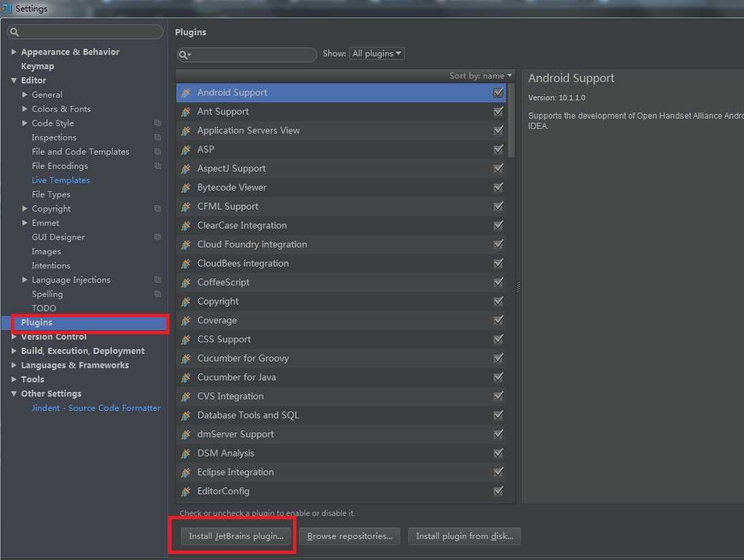Click the plugin icon next to EditorConfig
Viewport: 744px width, 560px height.
[186, 492]
